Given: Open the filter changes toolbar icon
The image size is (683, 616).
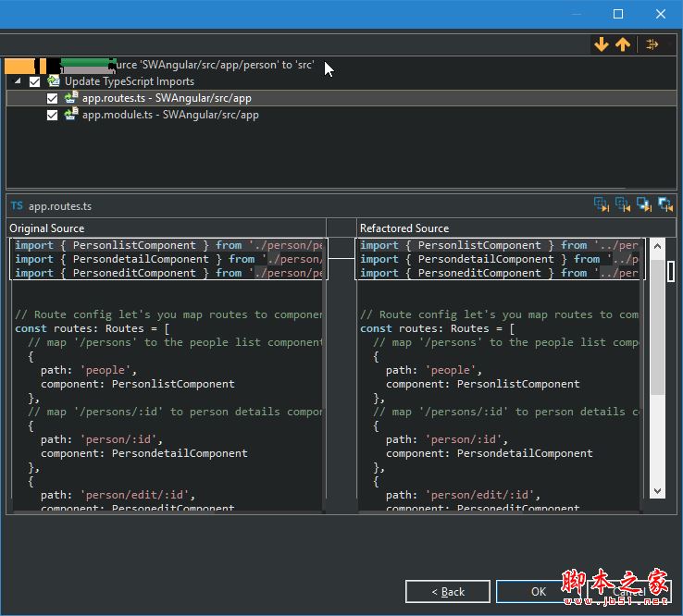Looking at the screenshot, I should click(x=652, y=44).
